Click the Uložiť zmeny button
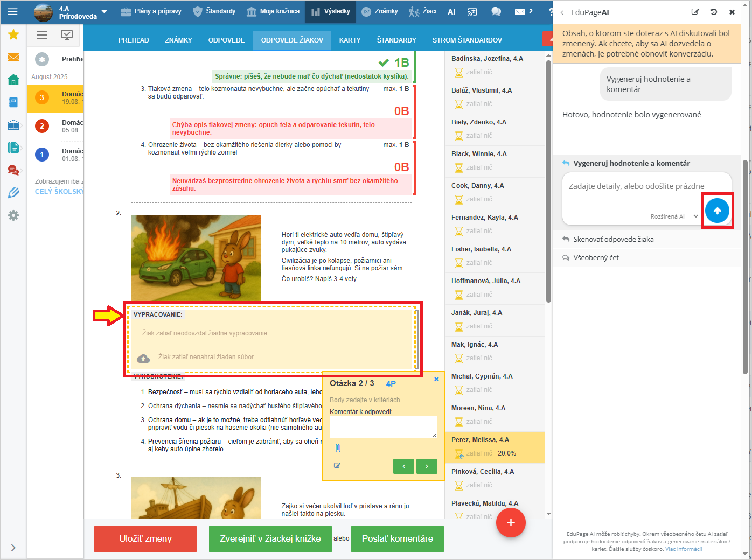Image resolution: width=752 pixels, height=560 pixels. pos(145,539)
